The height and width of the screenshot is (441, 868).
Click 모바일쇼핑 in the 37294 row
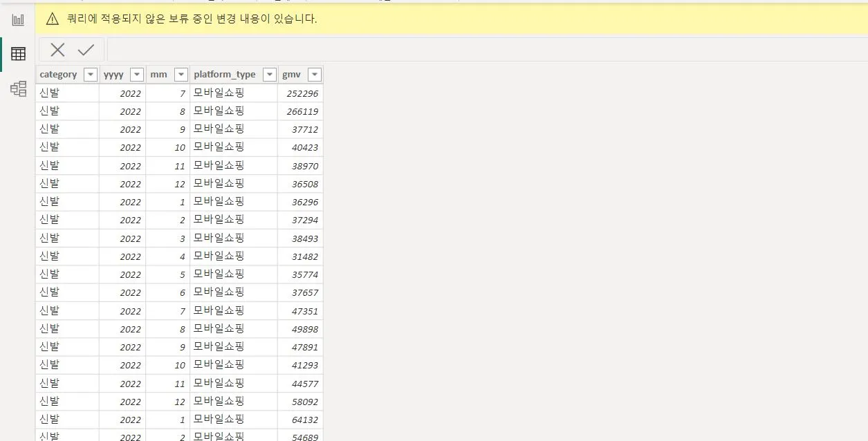pyautogui.click(x=219, y=219)
